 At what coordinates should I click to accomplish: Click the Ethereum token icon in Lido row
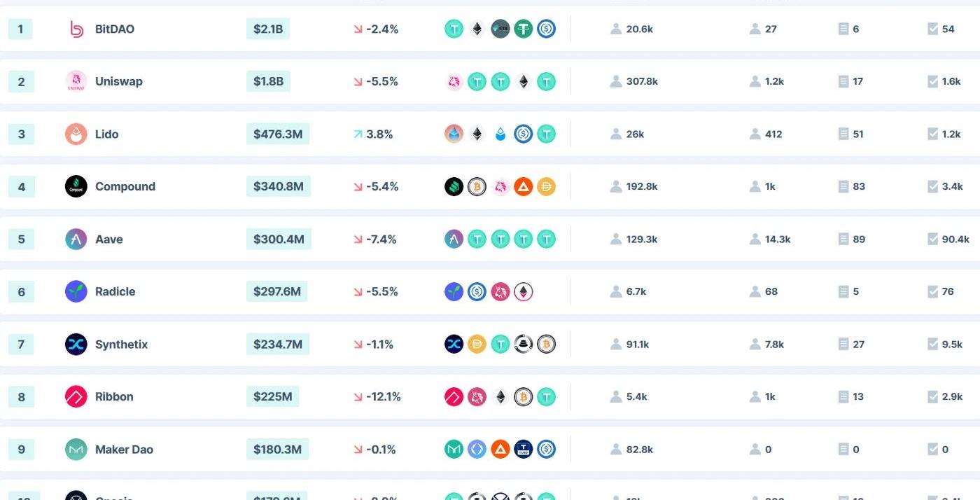click(477, 134)
